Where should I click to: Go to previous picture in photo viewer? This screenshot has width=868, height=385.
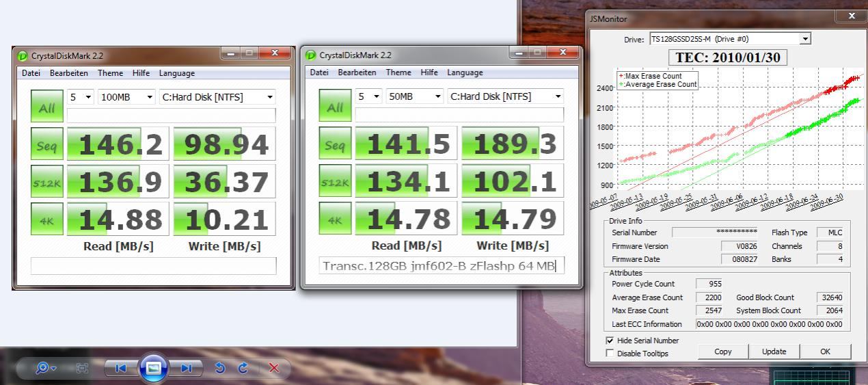click(x=121, y=368)
